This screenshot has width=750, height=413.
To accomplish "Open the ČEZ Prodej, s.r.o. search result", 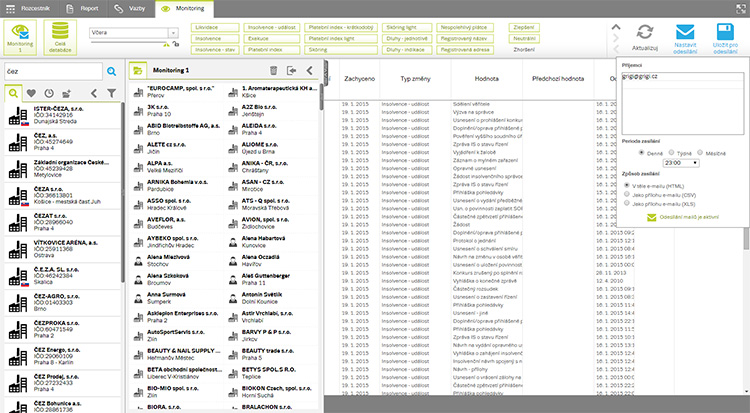I will click(x=62, y=383).
